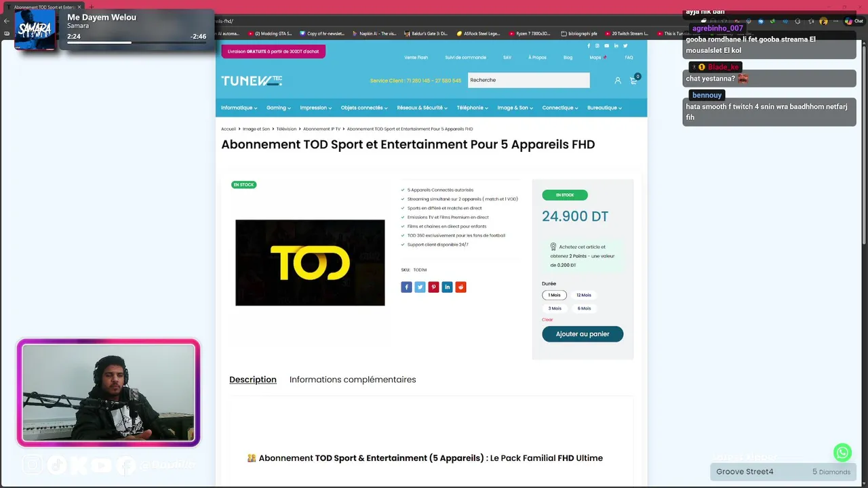Go to Accueil breadcrumb
Image resolution: width=868 pixels, height=488 pixels.
point(229,129)
